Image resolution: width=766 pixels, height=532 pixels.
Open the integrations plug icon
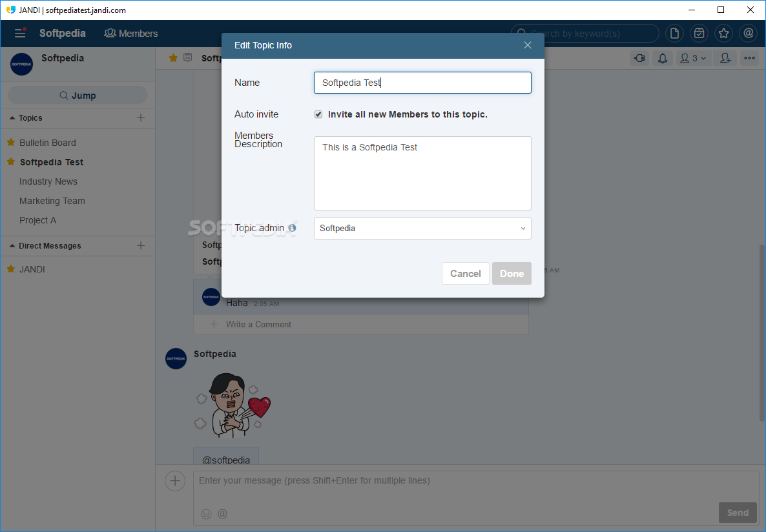click(x=639, y=58)
